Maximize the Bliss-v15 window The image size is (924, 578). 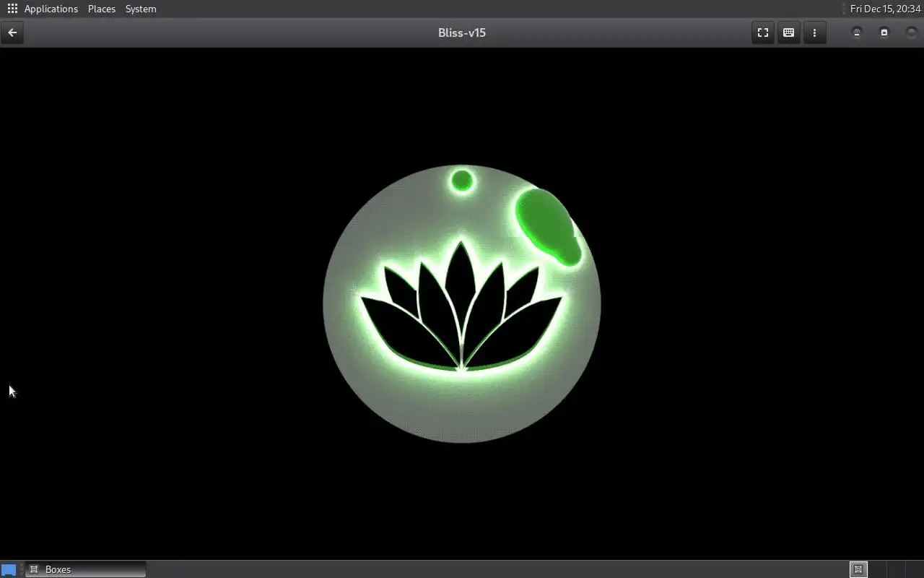(884, 33)
